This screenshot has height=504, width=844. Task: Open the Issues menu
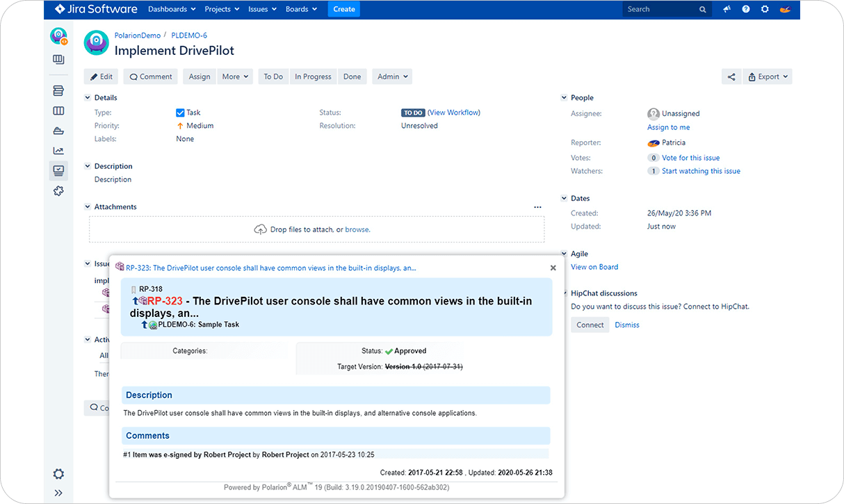[x=262, y=10]
